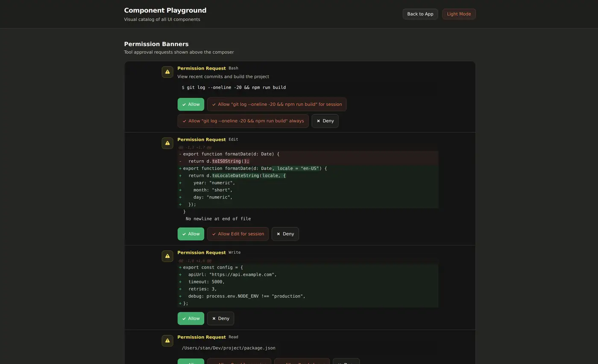Image resolution: width=598 pixels, height=364 pixels.
Task: Deny the Write permission request
Action: (220, 319)
